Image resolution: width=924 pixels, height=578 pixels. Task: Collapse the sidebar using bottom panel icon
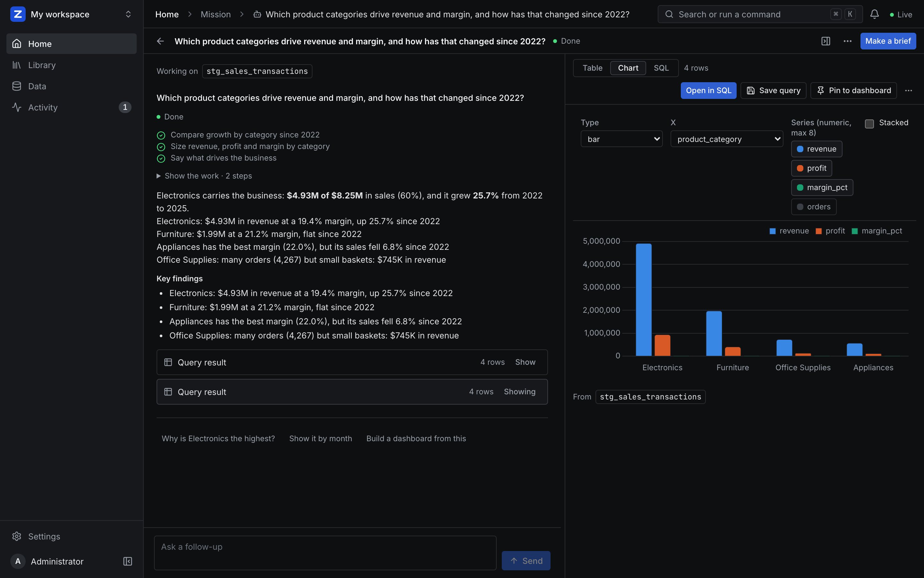click(x=127, y=561)
